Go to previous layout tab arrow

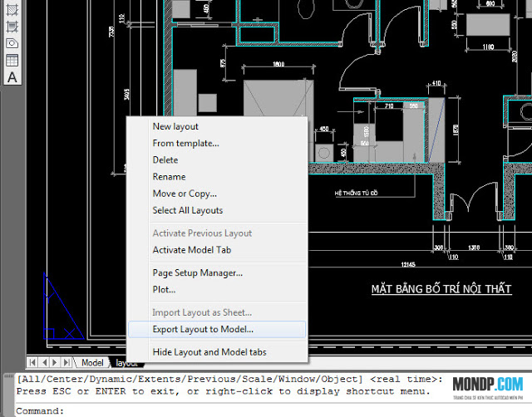44,362
